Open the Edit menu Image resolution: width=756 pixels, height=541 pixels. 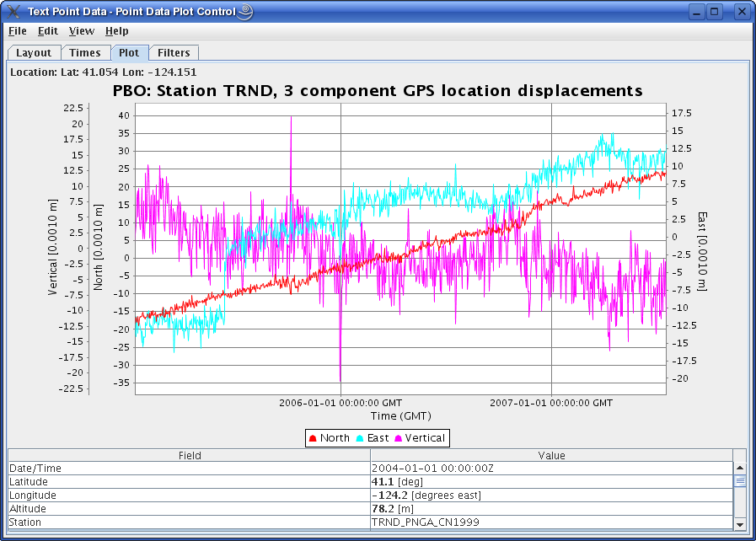47,31
